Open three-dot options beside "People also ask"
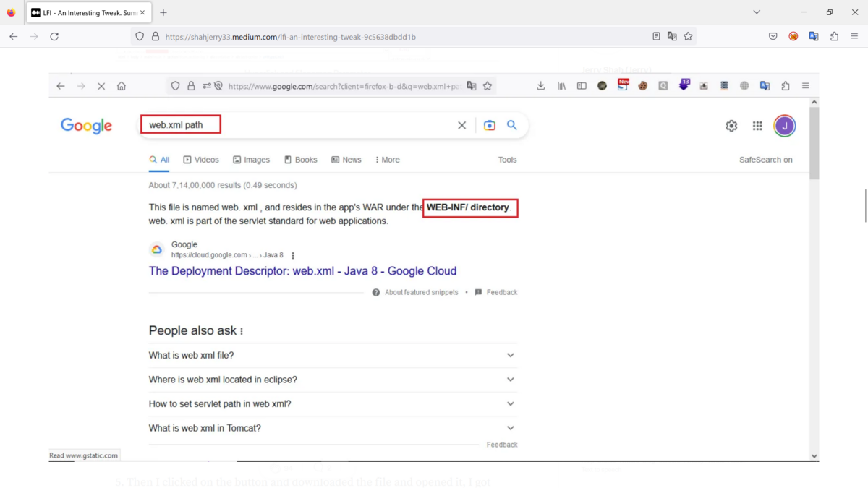Viewport: 868px width, 488px height. tap(242, 331)
